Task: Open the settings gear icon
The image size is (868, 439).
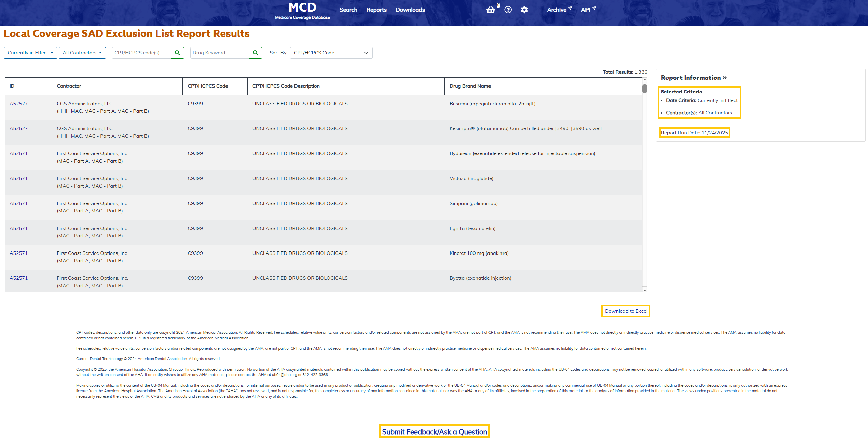Action: pyautogui.click(x=525, y=10)
